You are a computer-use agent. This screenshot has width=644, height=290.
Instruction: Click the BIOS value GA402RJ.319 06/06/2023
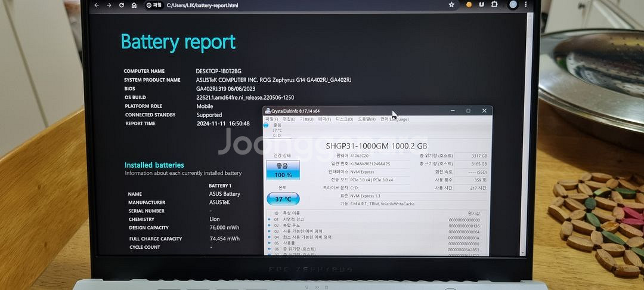(x=226, y=89)
